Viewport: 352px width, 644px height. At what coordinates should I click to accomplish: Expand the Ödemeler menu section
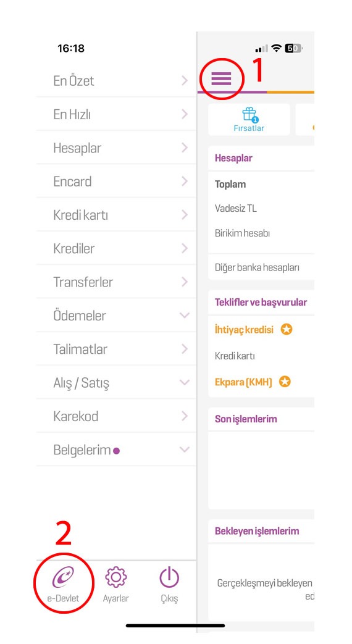pos(116,316)
